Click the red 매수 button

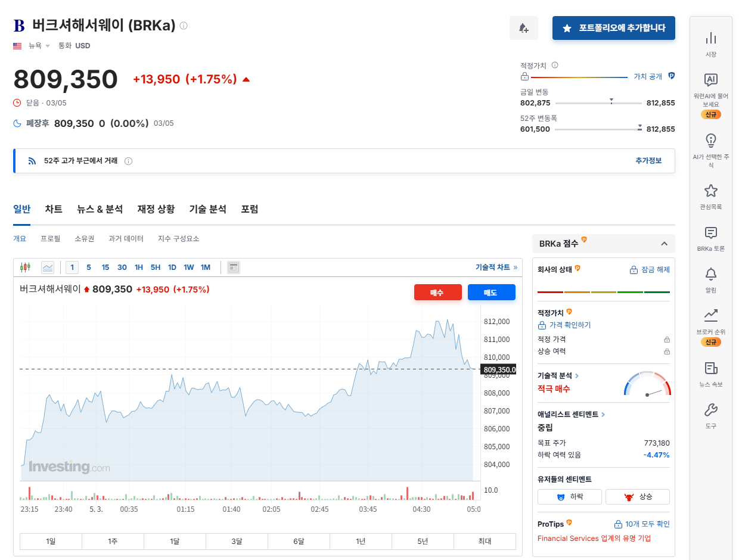[438, 293]
